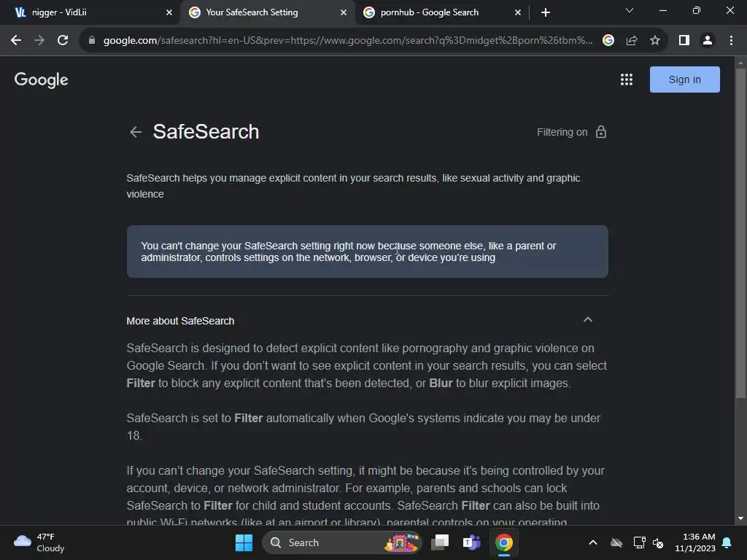747x560 pixels.
Task: Click the Sign in button
Action: (684, 79)
